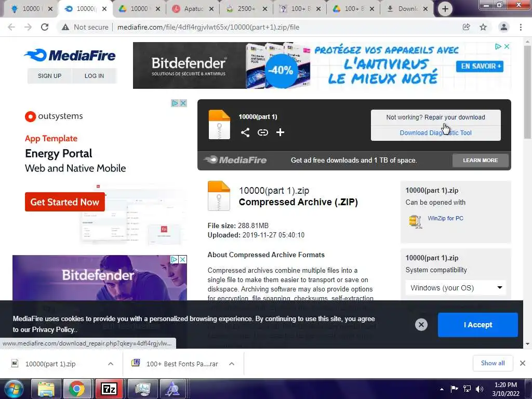
Task: Click the Action Center flag tray icon
Action: [454, 389]
